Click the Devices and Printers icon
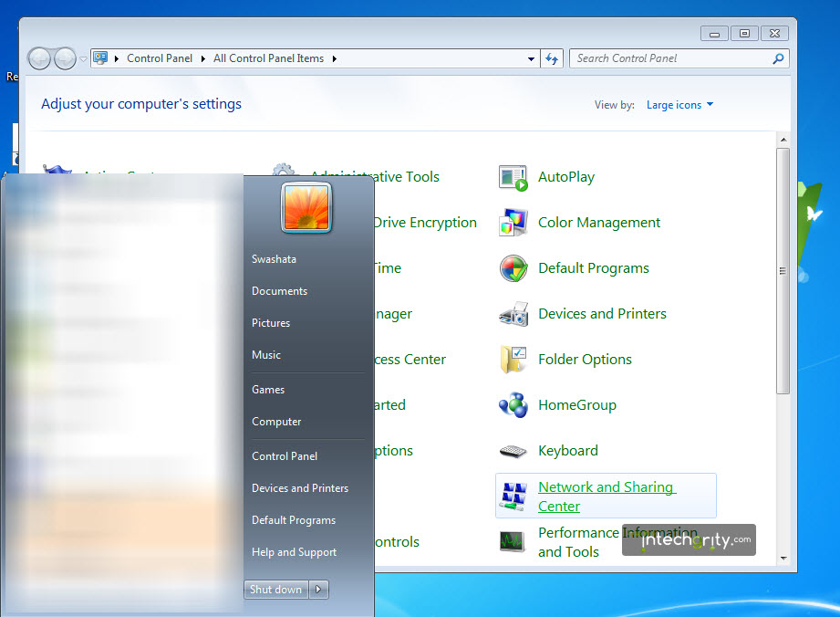This screenshot has width=840, height=617. [513, 314]
